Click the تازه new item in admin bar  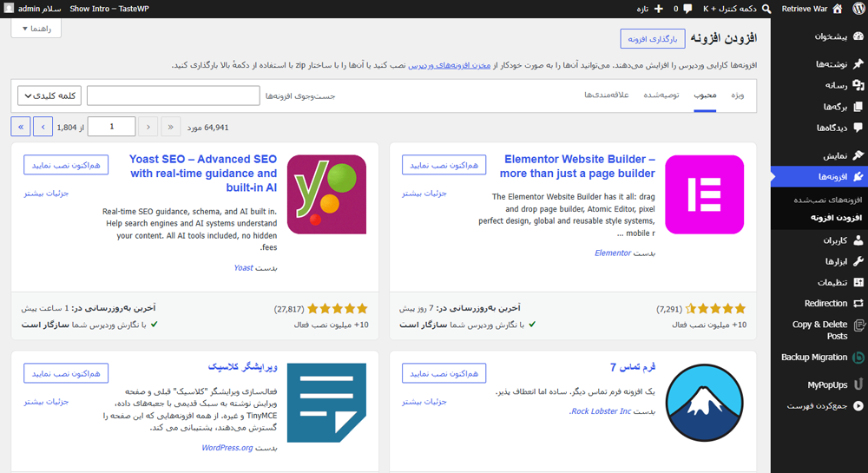(x=649, y=9)
